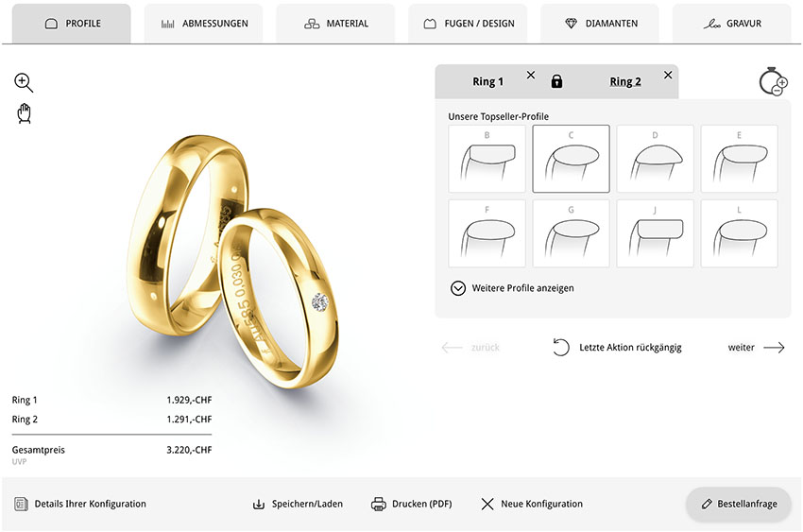The width and height of the screenshot is (803, 532).
Task: Switch to the Gravur tab
Action: 732,24
